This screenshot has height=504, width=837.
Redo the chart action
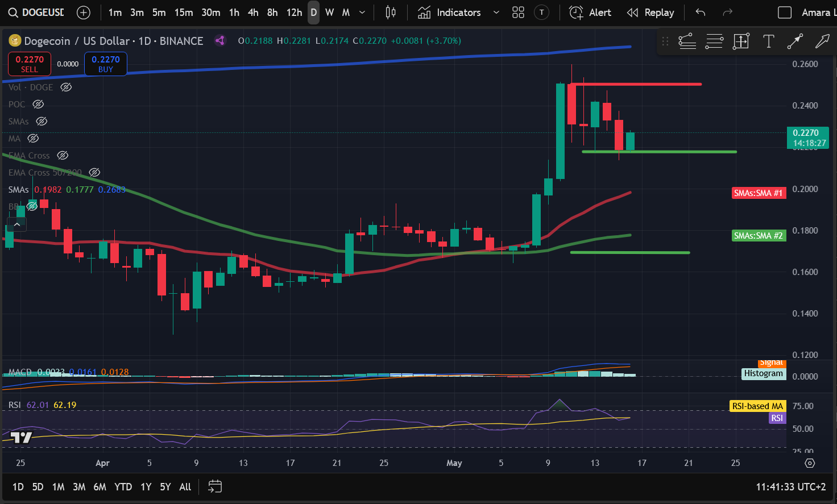click(x=727, y=13)
